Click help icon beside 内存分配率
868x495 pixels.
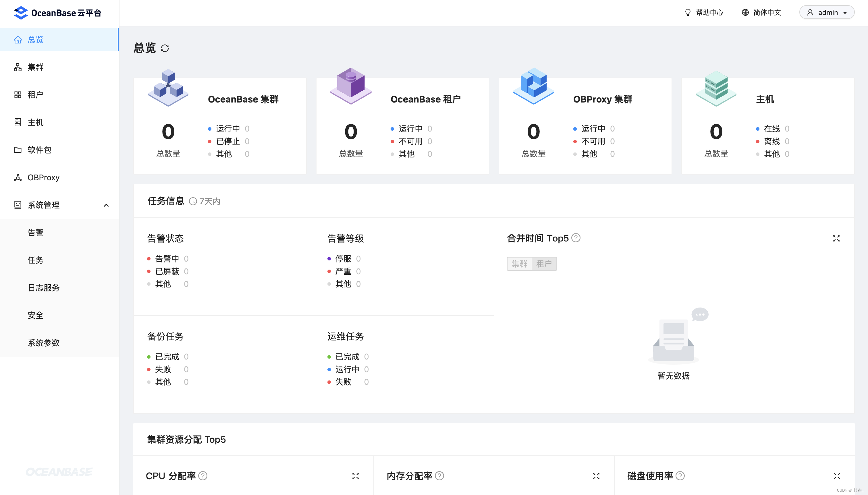pos(439,476)
